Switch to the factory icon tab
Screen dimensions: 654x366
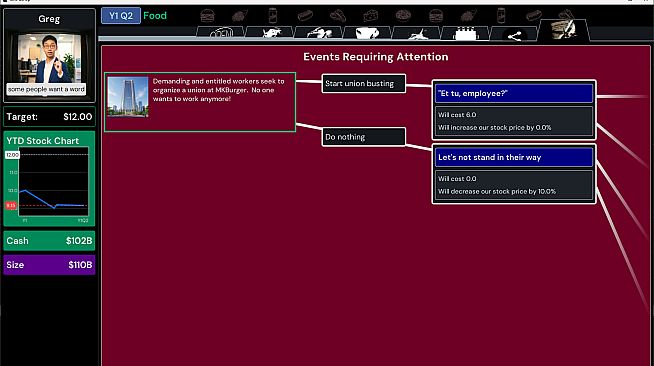465,33
